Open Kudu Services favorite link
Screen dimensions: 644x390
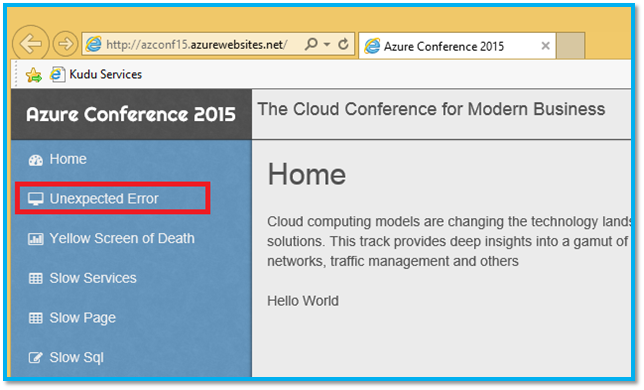coord(96,74)
